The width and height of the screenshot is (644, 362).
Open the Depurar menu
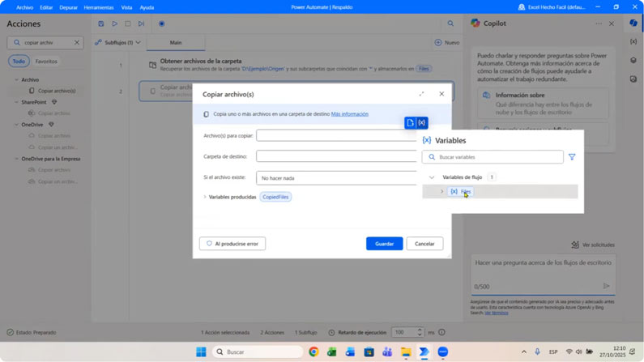(68, 7)
